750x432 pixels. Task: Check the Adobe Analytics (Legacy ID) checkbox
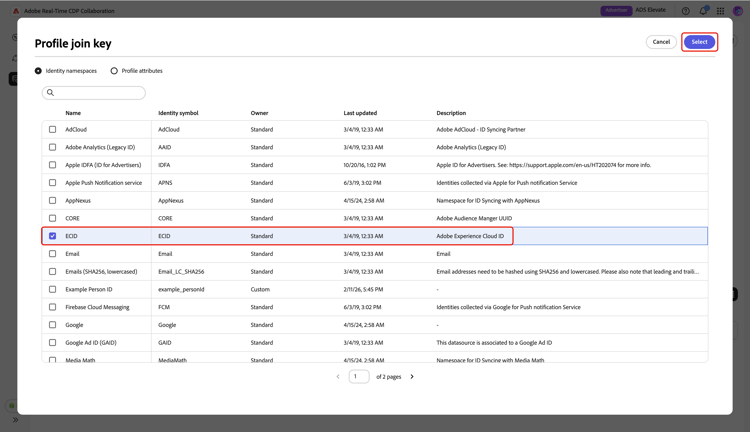(x=53, y=147)
